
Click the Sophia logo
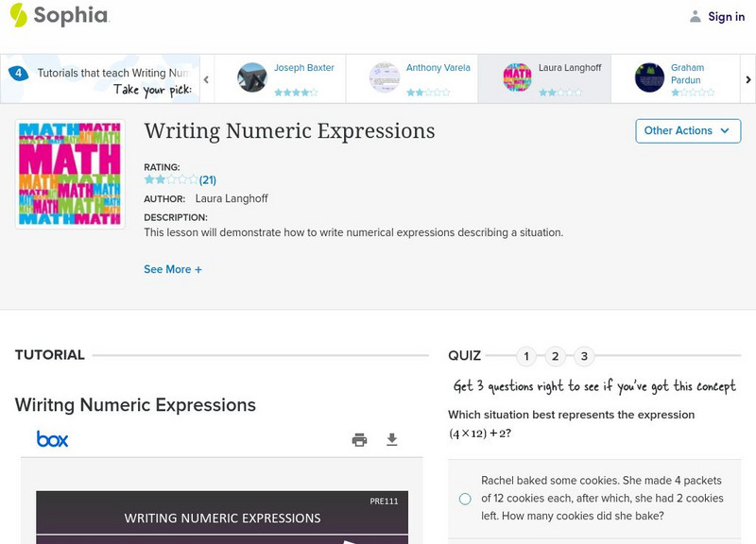pyautogui.click(x=60, y=15)
